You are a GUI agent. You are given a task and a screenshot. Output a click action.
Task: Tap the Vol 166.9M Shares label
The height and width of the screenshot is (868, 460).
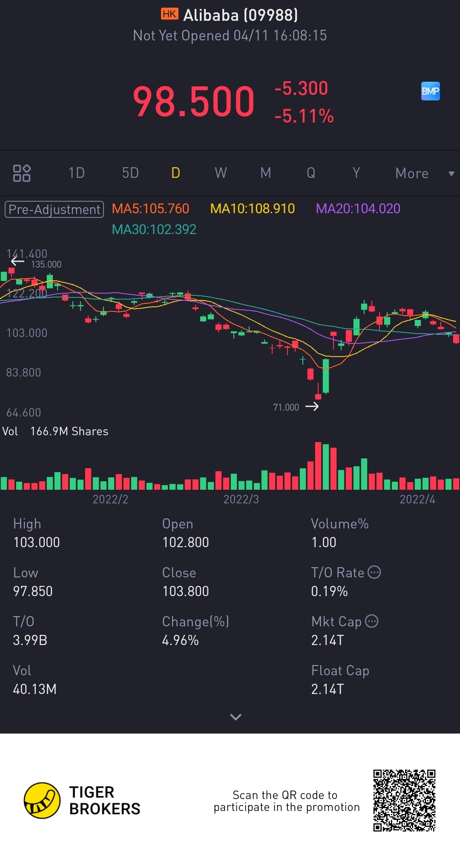[x=55, y=431]
